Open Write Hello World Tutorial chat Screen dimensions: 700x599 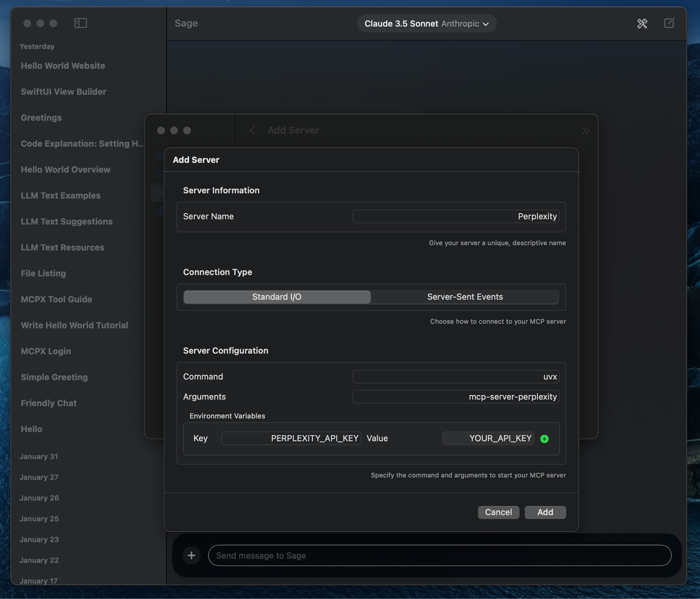[x=74, y=325]
